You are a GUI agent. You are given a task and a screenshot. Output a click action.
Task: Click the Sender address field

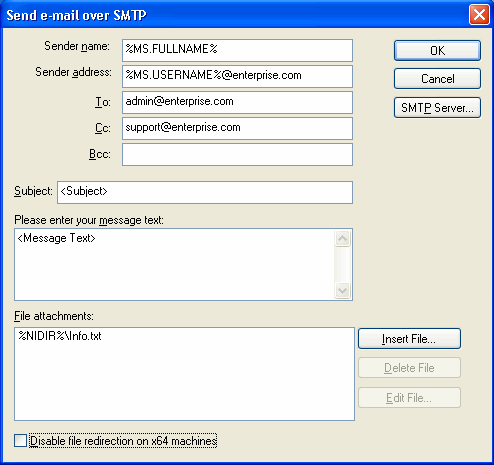tap(237, 76)
